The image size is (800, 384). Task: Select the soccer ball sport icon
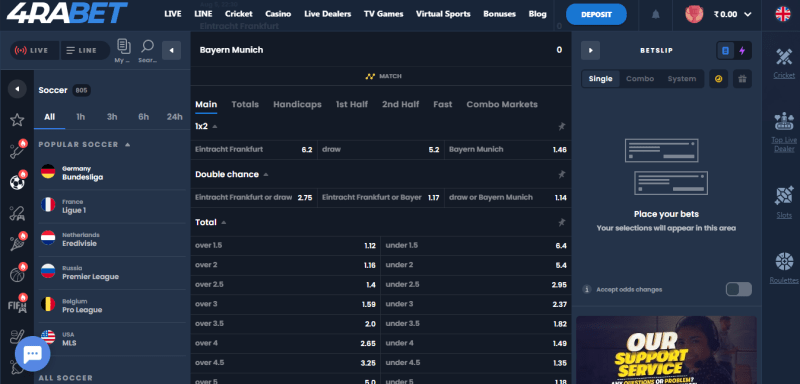17,182
